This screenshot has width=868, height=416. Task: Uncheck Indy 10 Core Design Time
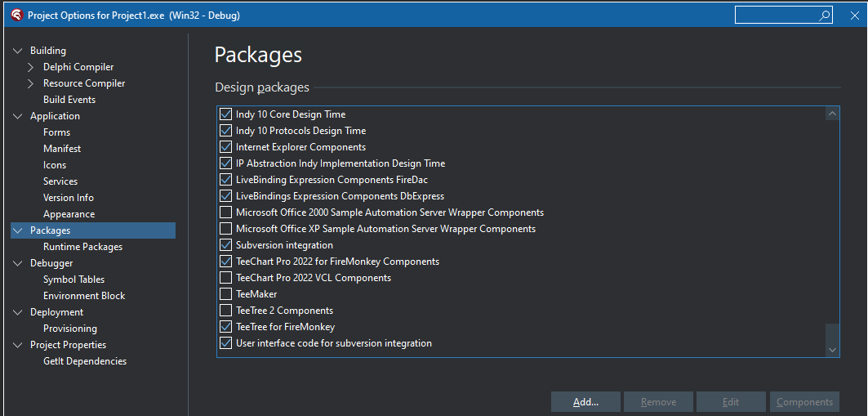point(226,114)
